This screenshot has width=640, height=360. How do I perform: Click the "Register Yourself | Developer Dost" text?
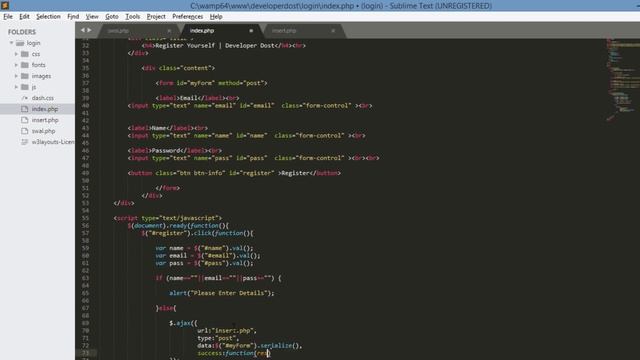tap(215, 45)
